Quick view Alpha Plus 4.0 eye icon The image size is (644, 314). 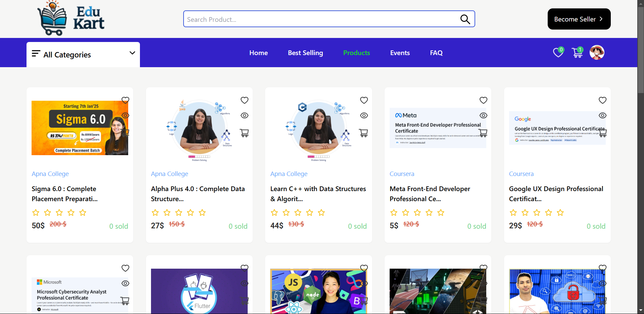coord(244,116)
